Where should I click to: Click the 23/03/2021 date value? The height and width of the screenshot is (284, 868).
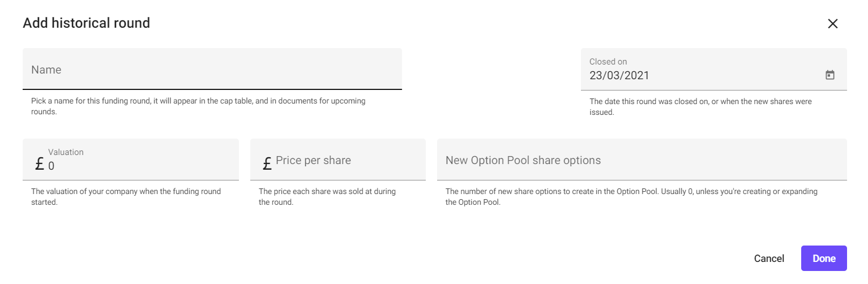click(619, 76)
